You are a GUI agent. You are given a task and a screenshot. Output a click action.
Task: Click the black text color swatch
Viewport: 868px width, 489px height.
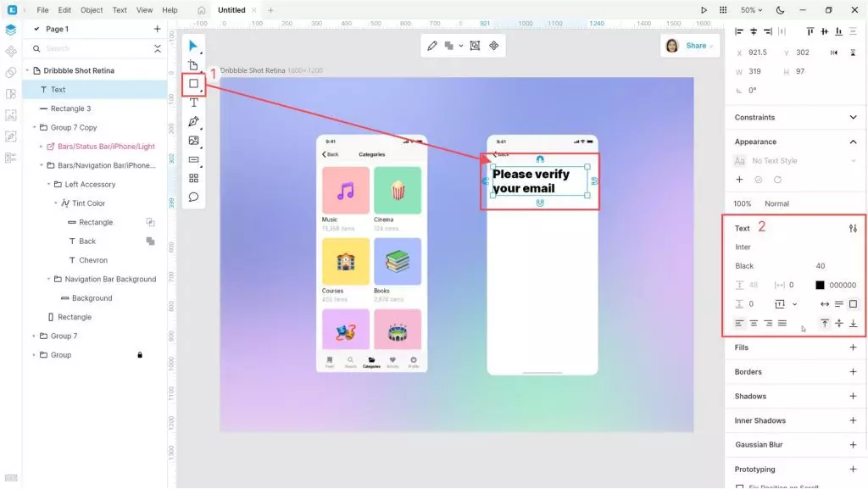tap(820, 286)
